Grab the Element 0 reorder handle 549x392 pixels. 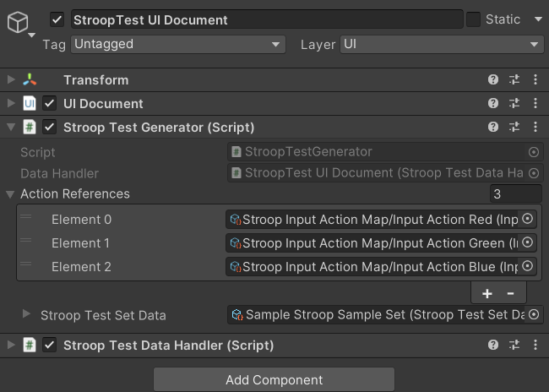(x=26, y=216)
